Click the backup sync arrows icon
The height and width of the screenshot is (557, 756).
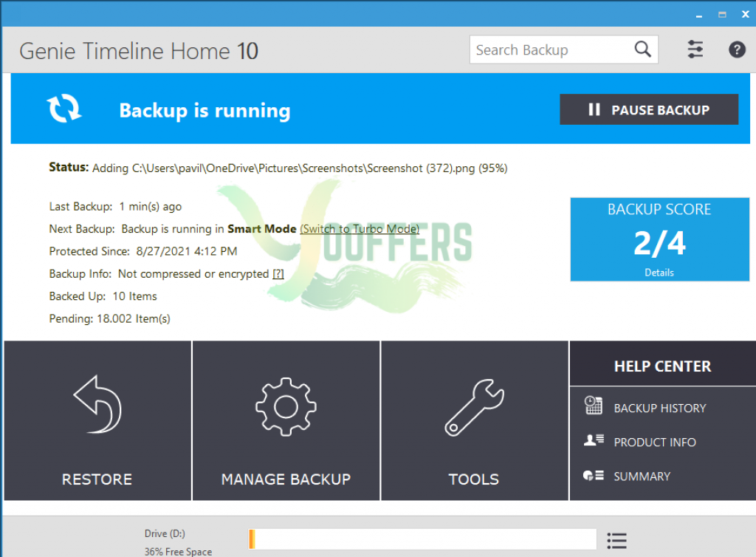[x=63, y=108]
